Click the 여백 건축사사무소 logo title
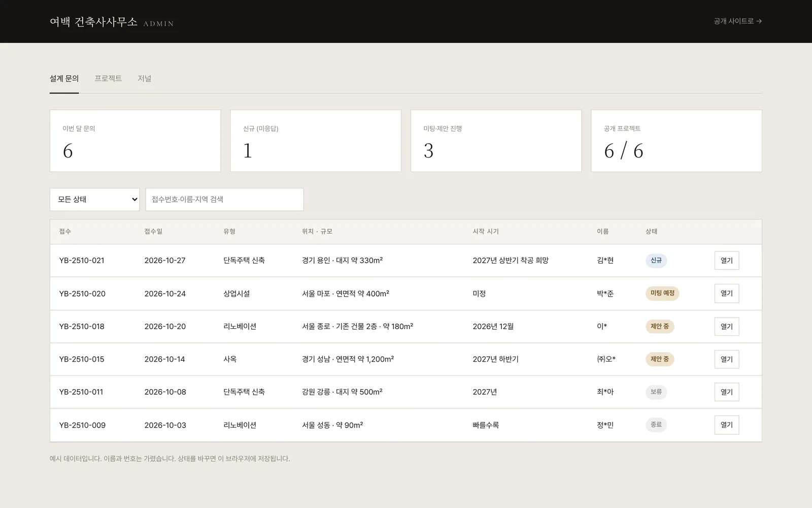 93,22
